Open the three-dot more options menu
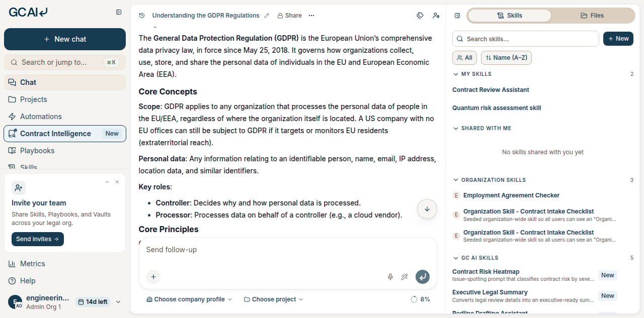 coord(311,16)
